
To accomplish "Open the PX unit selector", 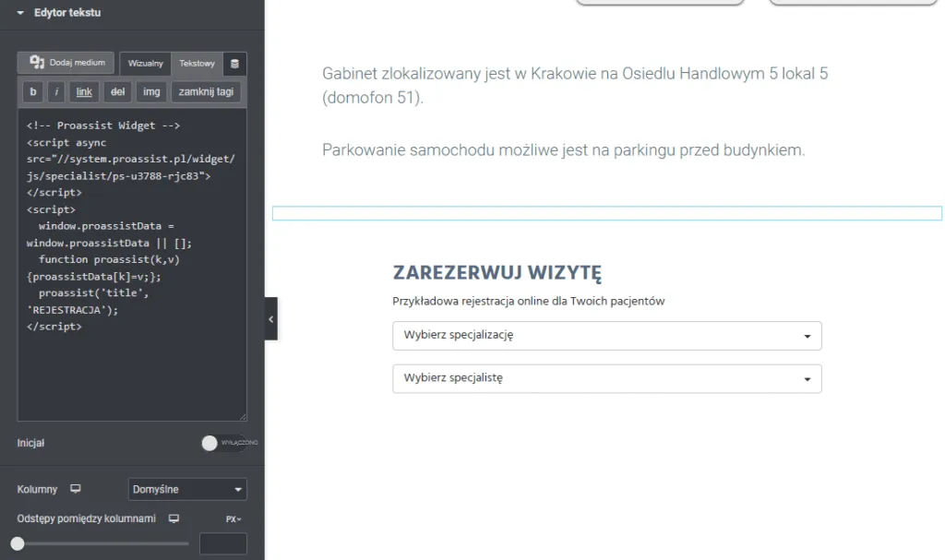I will point(233,518).
